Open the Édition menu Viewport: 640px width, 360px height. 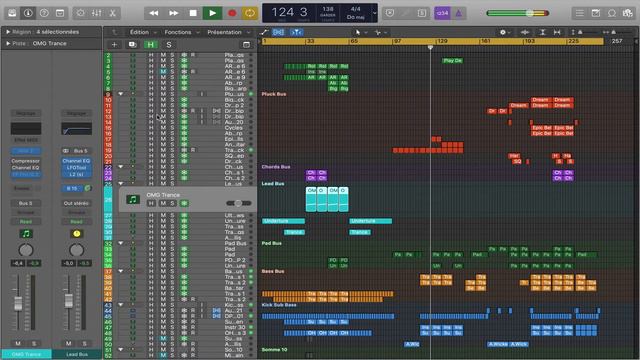coord(143,32)
